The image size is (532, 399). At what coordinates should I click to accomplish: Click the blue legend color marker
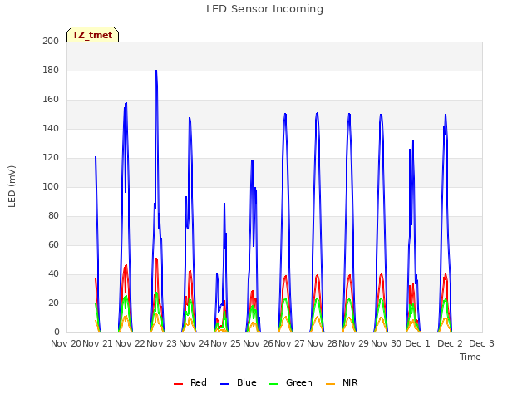click(225, 384)
